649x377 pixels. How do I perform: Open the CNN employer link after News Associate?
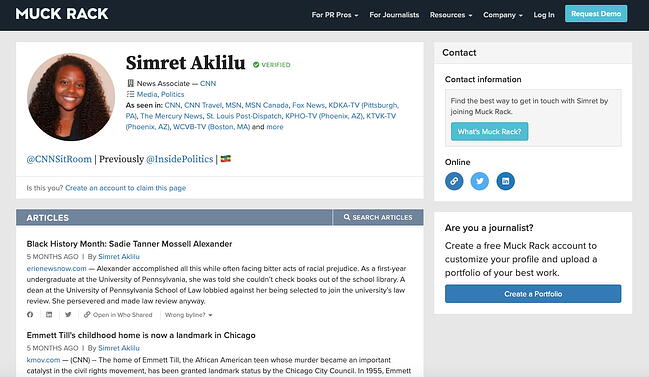click(x=208, y=84)
